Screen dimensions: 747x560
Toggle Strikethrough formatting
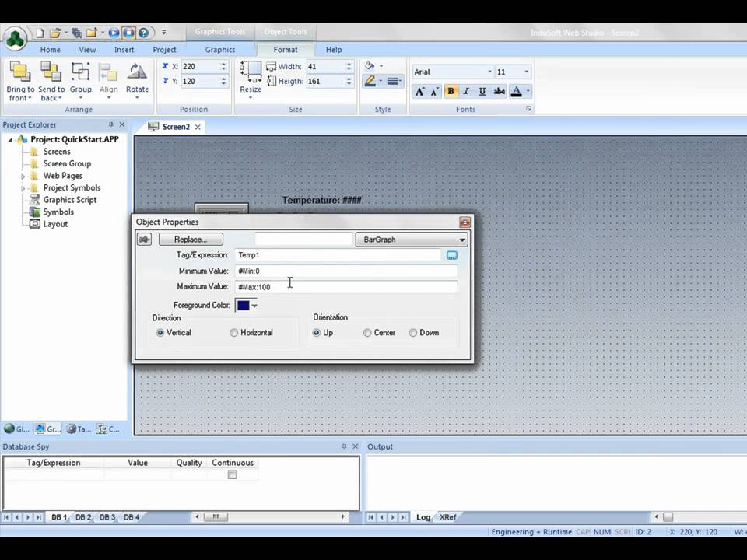pos(499,92)
